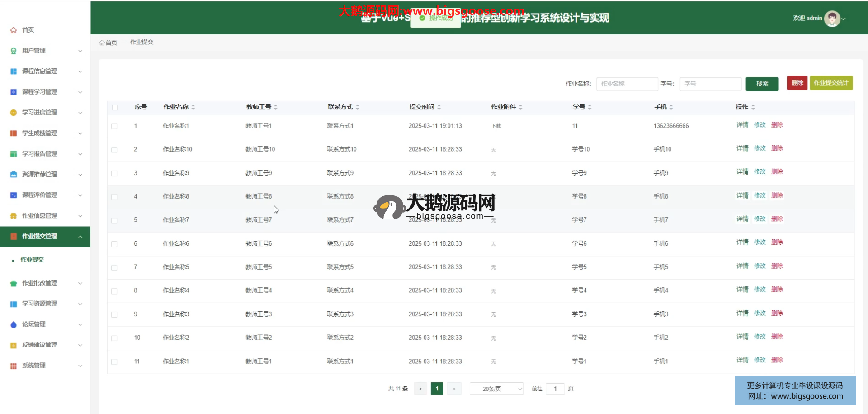This screenshot has height=414, width=868.
Task: Click the 作业提交统计 button
Action: coord(831,83)
